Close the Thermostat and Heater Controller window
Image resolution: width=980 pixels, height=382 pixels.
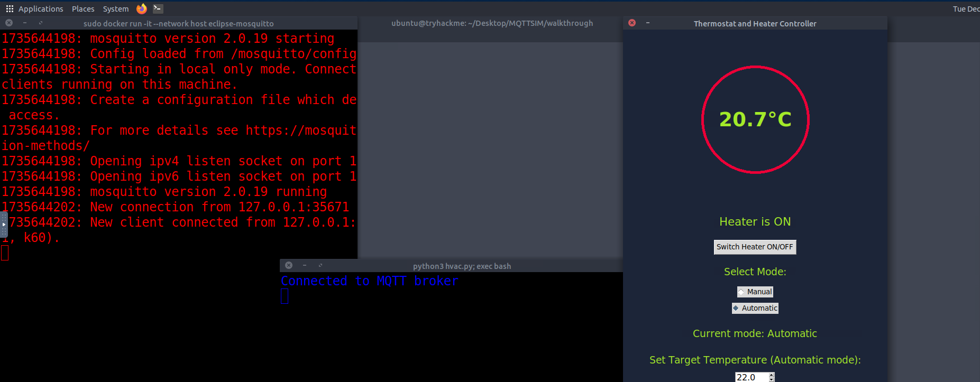[x=632, y=23]
